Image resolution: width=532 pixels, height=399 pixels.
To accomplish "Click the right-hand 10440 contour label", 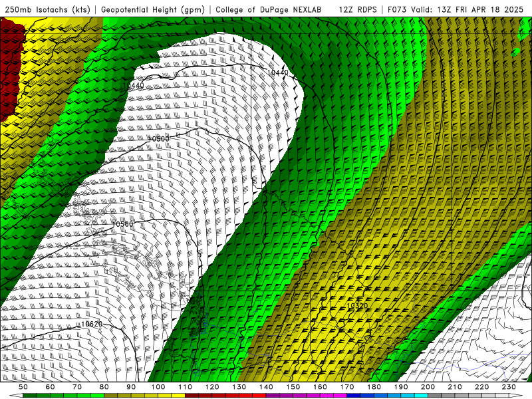I will (x=277, y=72).
